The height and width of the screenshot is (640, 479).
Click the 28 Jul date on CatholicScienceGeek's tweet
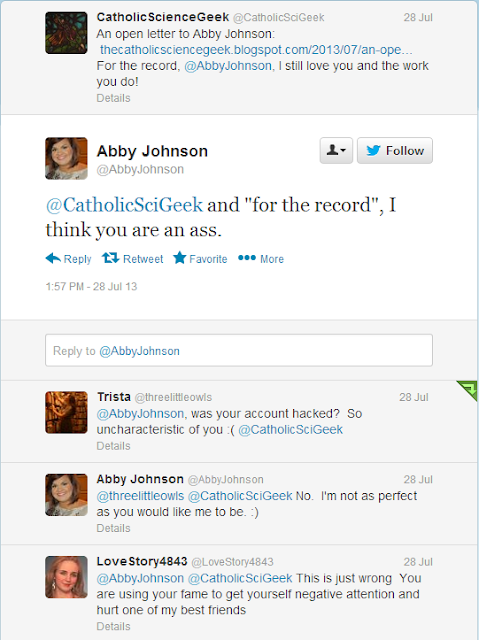pos(418,18)
